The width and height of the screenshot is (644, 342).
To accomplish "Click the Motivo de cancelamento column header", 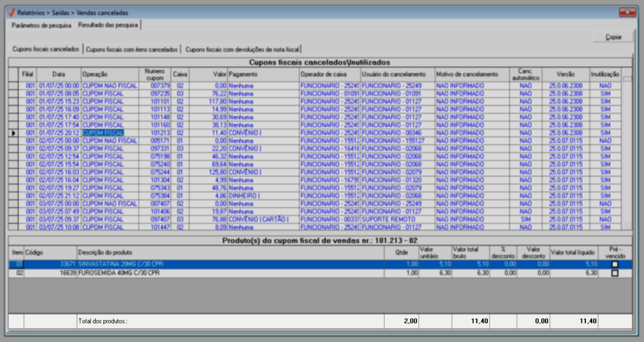I will tap(472, 74).
